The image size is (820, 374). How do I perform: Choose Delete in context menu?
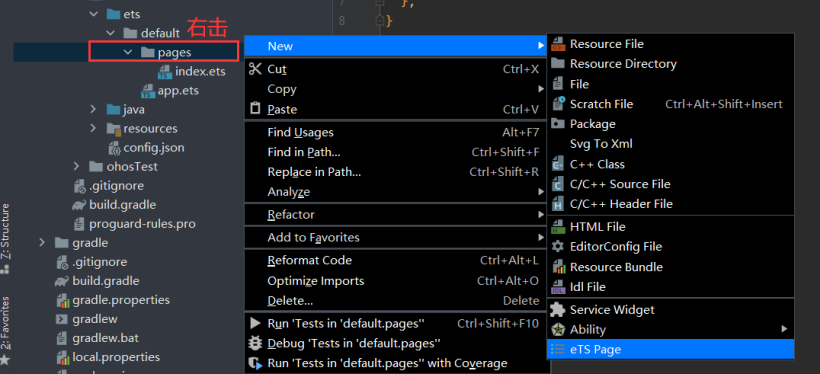(x=396, y=301)
